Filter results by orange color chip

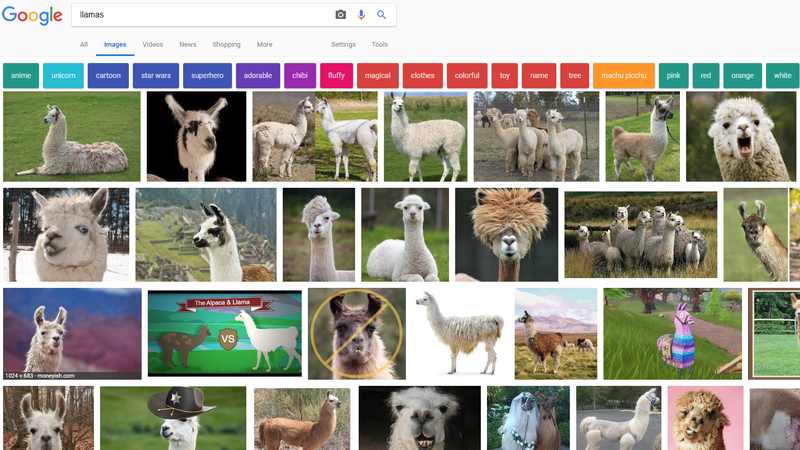742,76
